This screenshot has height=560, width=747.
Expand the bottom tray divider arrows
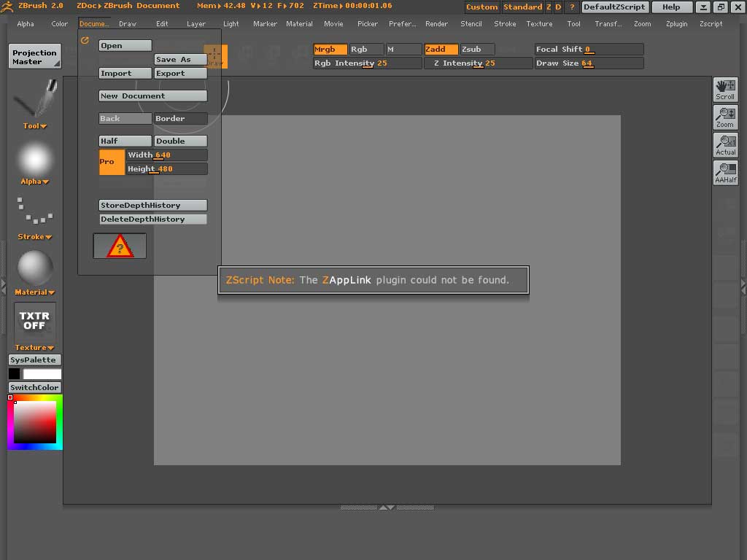tap(387, 507)
